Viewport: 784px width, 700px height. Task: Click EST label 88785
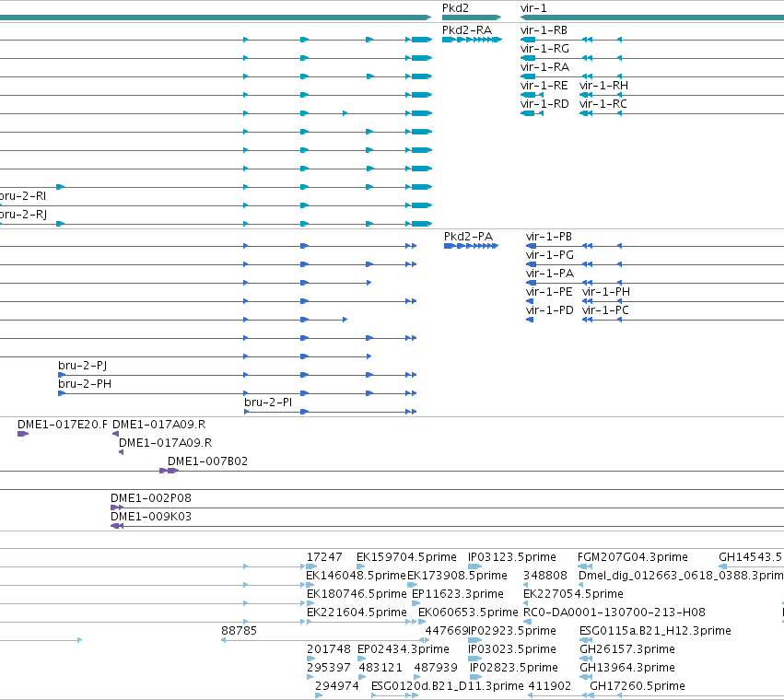tap(239, 631)
